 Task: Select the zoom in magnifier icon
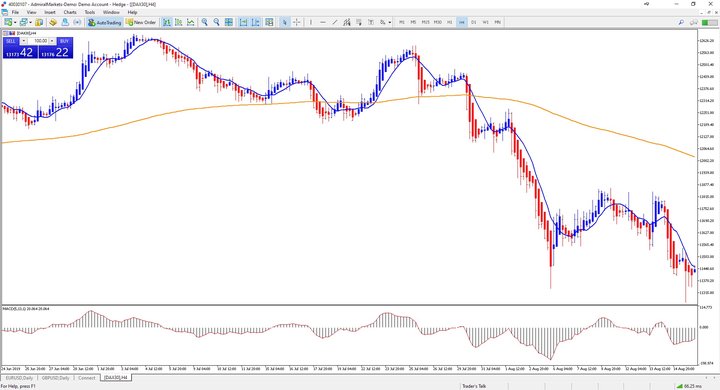(x=204, y=22)
